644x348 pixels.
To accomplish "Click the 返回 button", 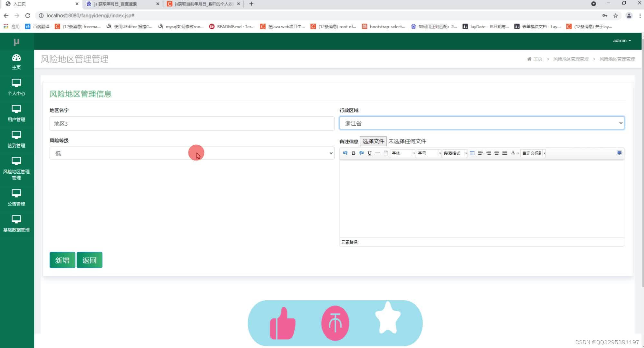I will (x=89, y=260).
